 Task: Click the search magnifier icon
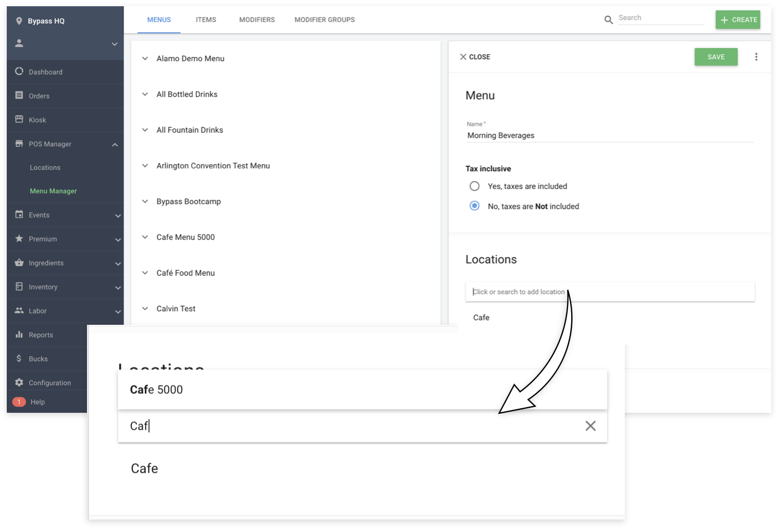click(x=608, y=20)
